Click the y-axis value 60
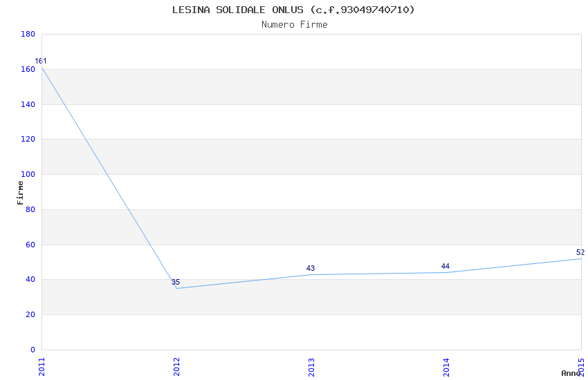The height and width of the screenshot is (380, 588). pyautogui.click(x=30, y=245)
